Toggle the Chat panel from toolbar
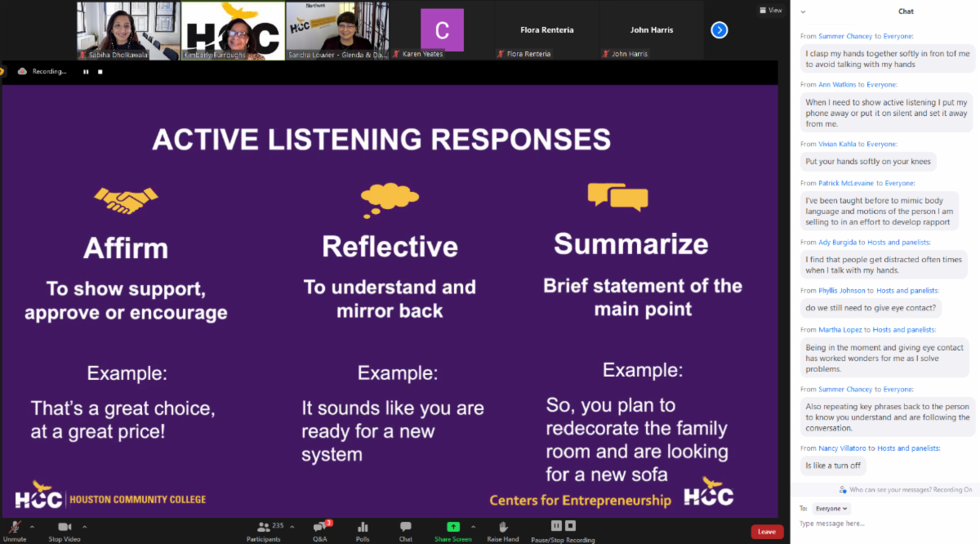The width and height of the screenshot is (980, 544). click(x=405, y=528)
